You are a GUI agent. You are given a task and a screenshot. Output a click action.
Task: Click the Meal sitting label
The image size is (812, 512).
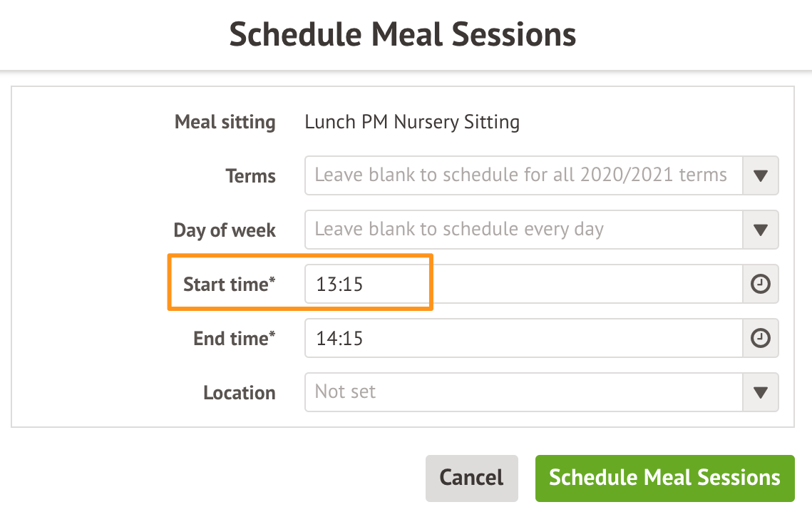(225, 122)
